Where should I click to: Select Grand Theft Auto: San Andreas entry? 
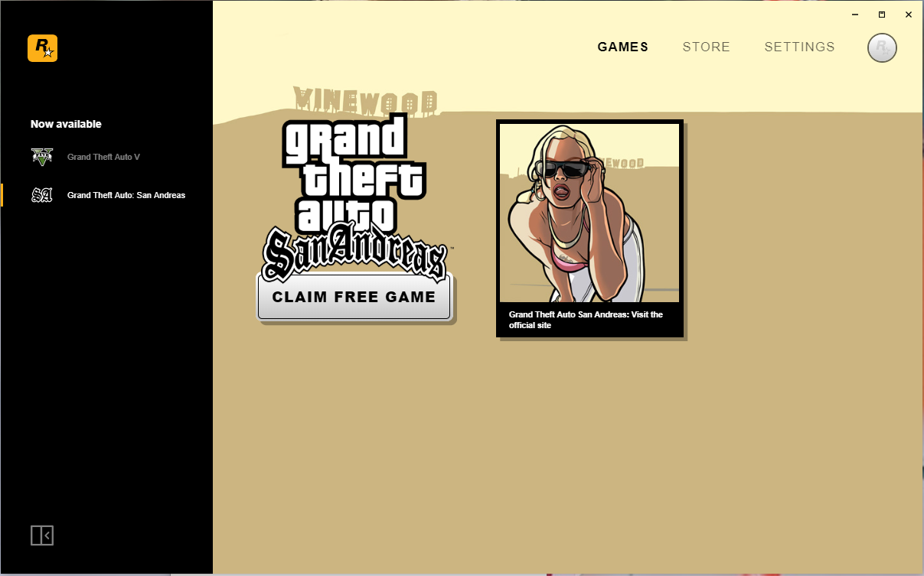[x=126, y=195]
